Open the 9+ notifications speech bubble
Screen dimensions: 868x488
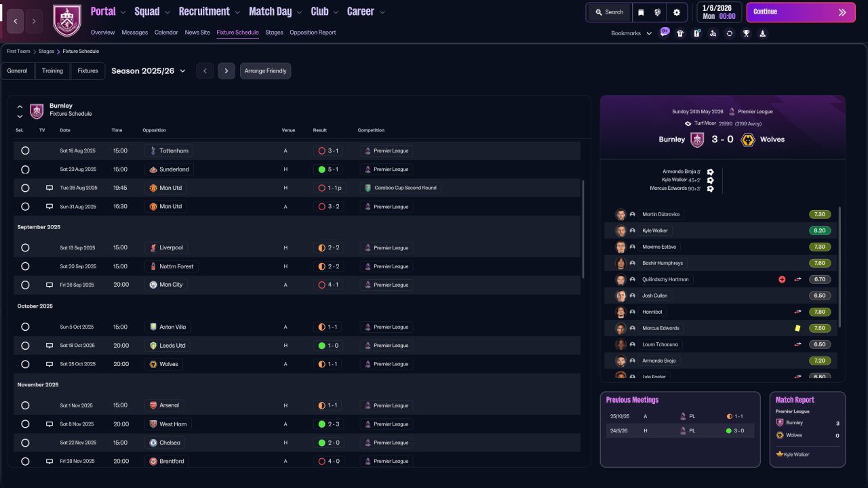(x=665, y=33)
